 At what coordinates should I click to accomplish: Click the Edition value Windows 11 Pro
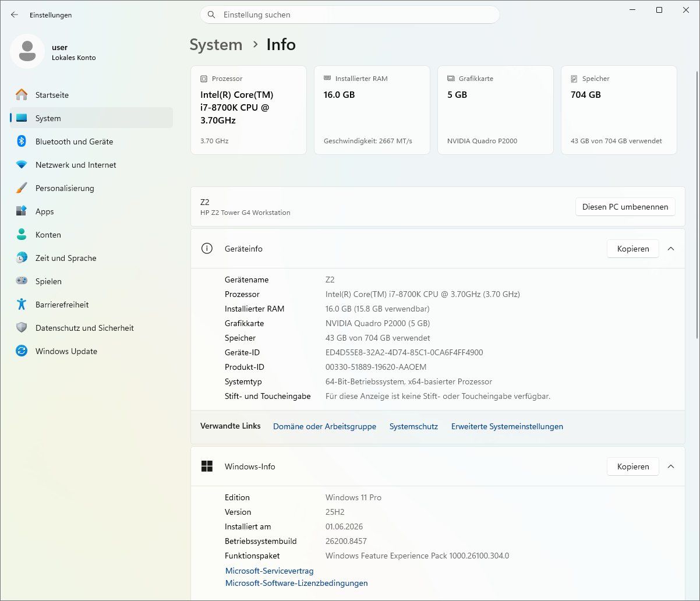pos(353,497)
